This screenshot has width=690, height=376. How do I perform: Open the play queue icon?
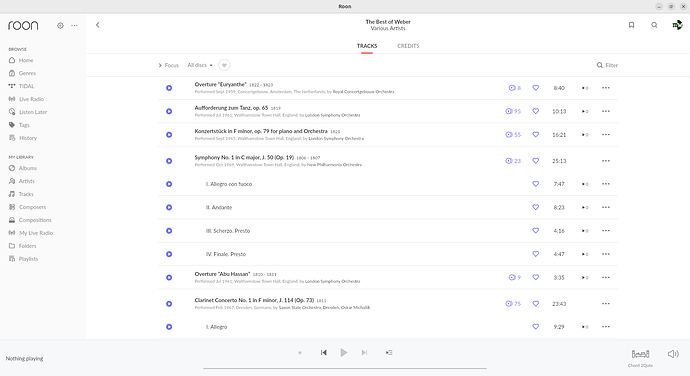(x=389, y=353)
